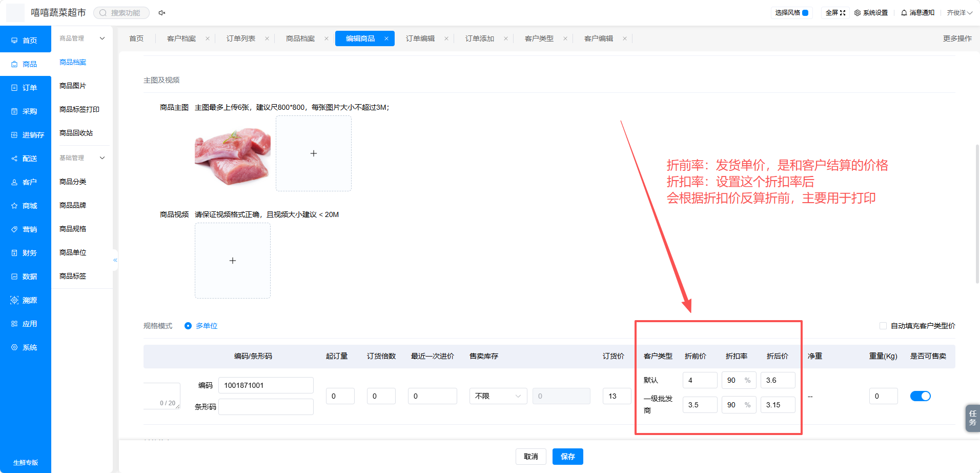
Task: Check the 自动填充客户类型价 checkbox
Action: coord(883,326)
